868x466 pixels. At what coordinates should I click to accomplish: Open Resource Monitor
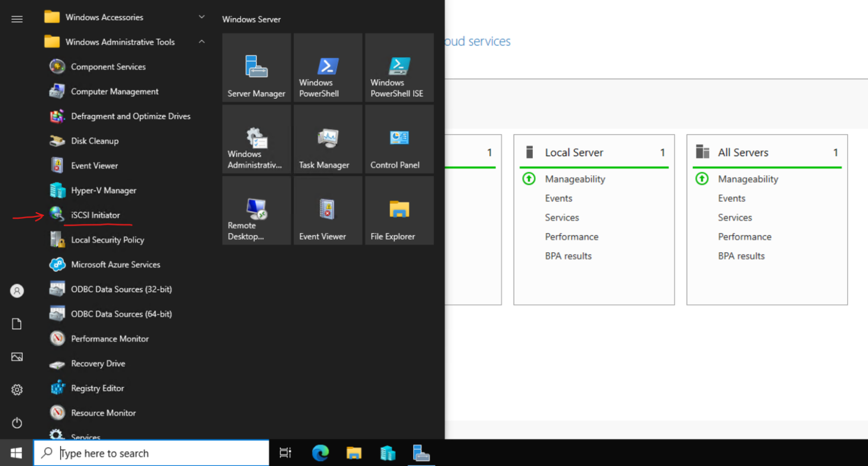[x=103, y=413]
